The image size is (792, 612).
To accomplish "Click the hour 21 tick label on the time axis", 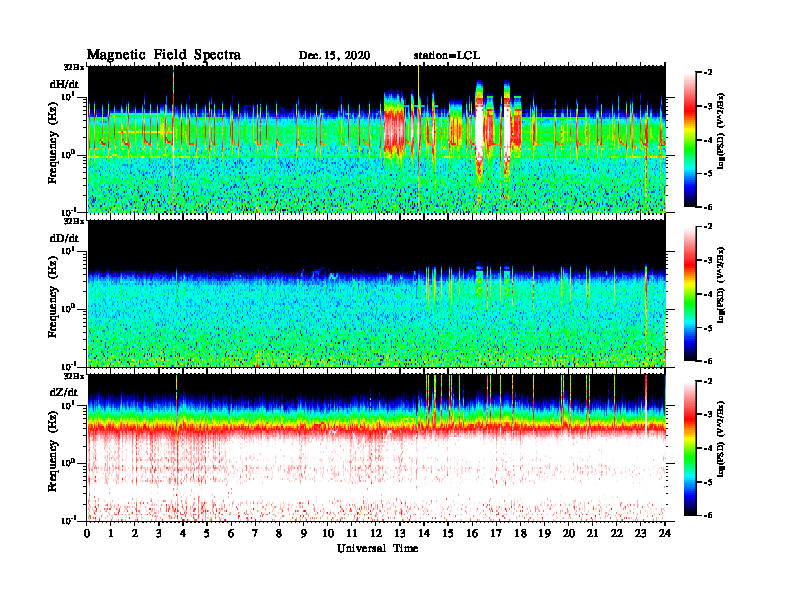I will [x=592, y=534].
